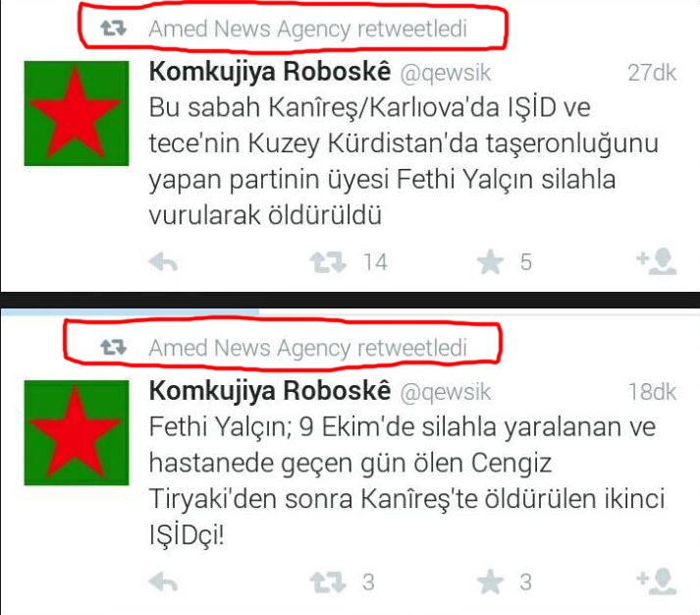Open Komkujiya Roboskê profile name in second tweet

click(x=270, y=391)
